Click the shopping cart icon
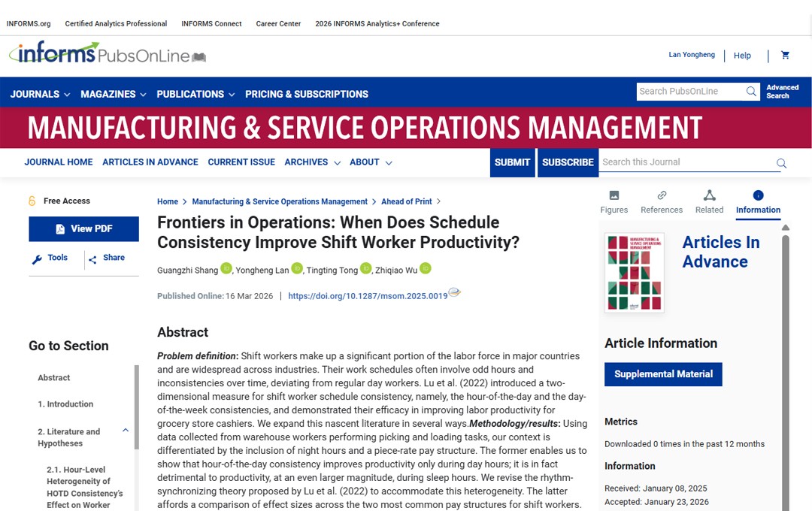The width and height of the screenshot is (812, 511). (785, 55)
